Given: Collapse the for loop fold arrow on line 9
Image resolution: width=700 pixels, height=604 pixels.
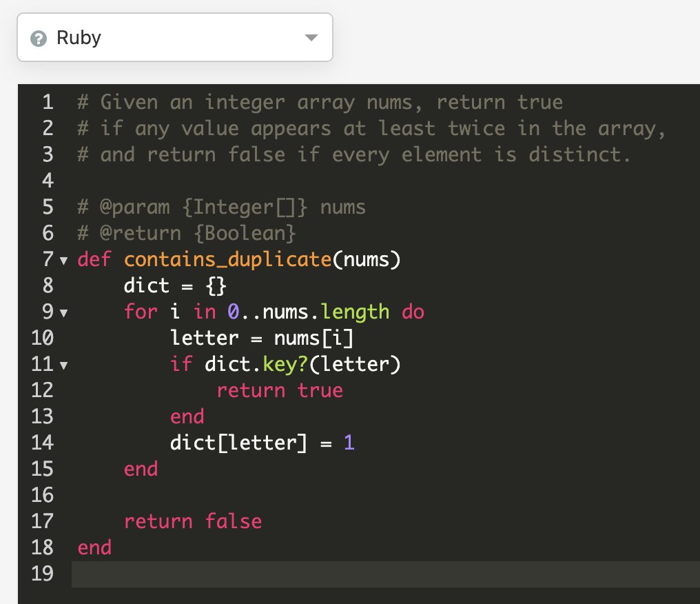Looking at the screenshot, I should [64, 313].
